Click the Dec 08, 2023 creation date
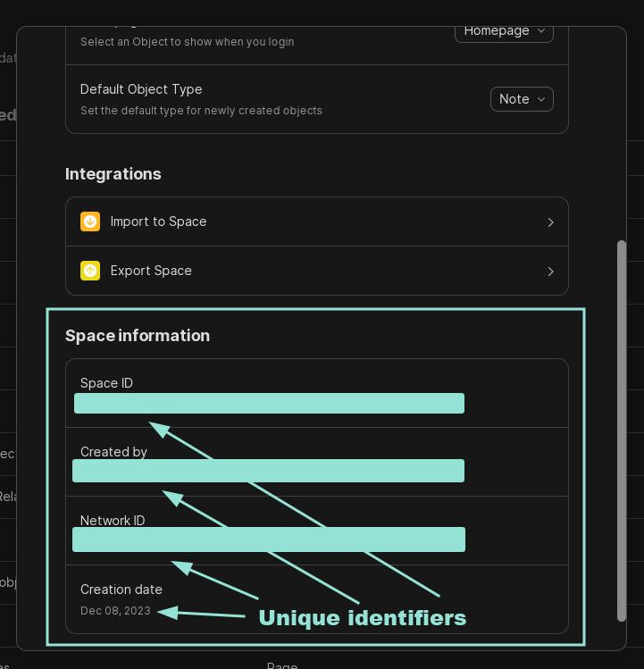Image resolution: width=644 pixels, height=669 pixels. pyautogui.click(x=115, y=611)
